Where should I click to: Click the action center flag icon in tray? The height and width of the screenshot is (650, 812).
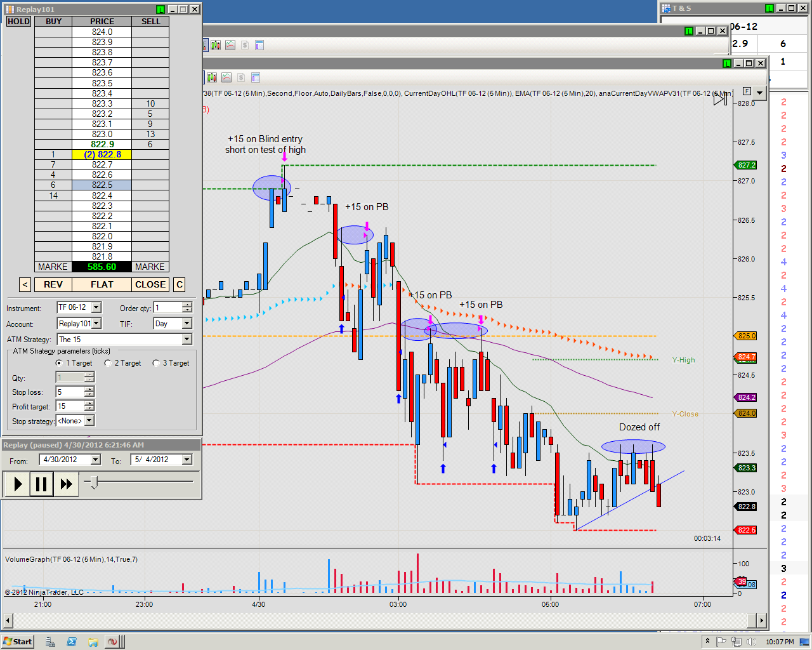click(722, 641)
